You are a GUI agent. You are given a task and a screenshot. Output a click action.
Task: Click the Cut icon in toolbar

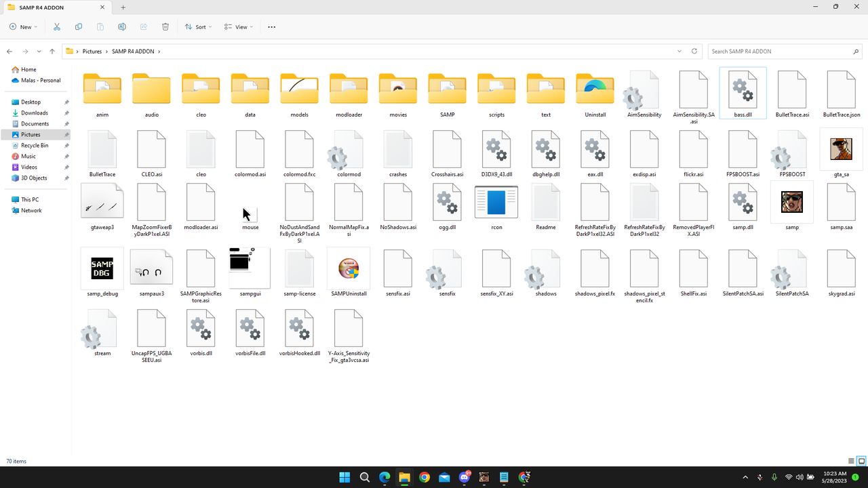(57, 27)
